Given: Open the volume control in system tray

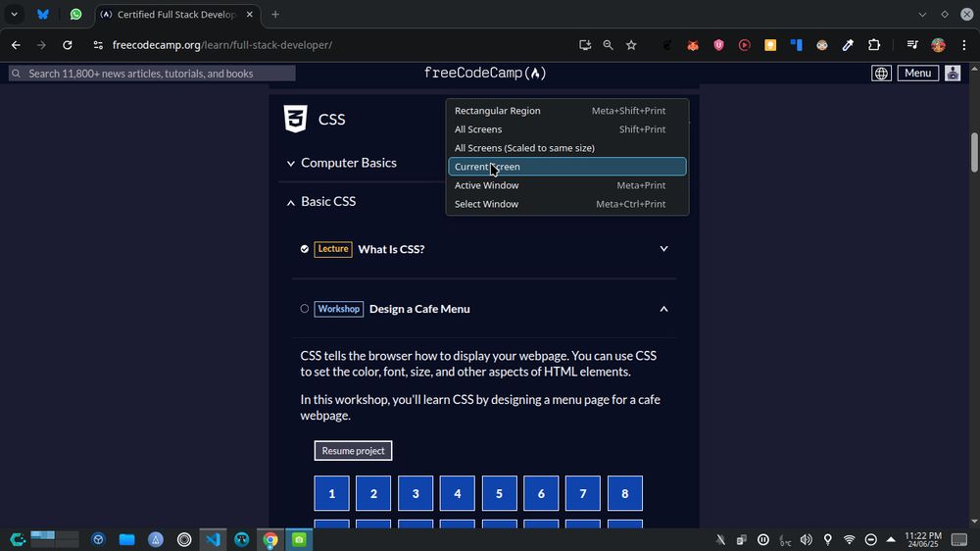Looking at the screenshot, I should click(x=807, y=539).
